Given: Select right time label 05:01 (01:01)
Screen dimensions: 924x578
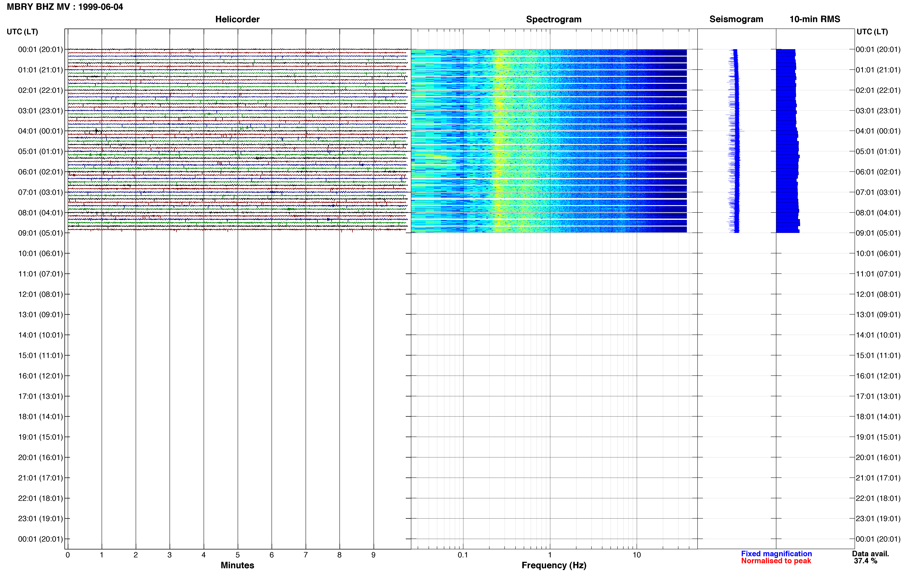Looking at the screenshot, I should coord(878,151).
